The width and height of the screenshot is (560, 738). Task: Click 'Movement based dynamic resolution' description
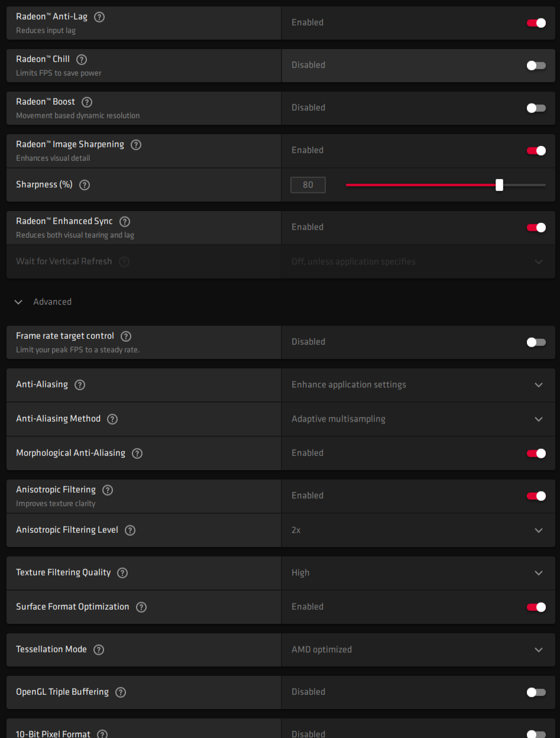(78, 116)
